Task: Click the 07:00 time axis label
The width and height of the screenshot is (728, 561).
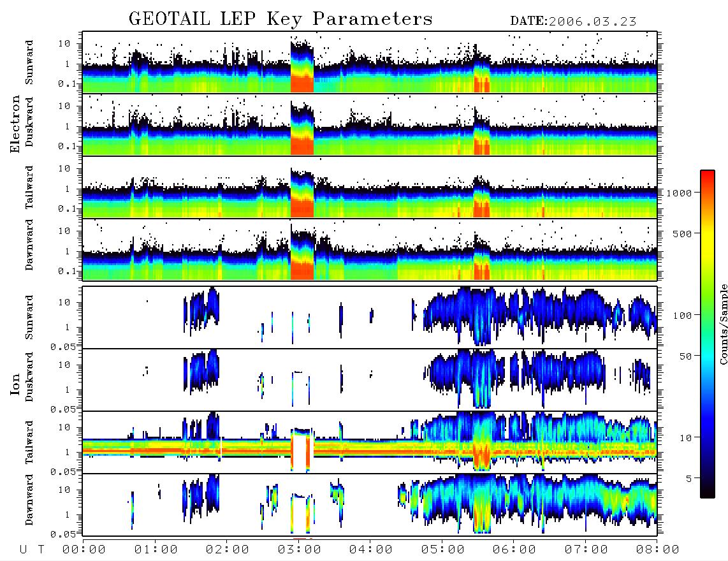Action: 586,550
